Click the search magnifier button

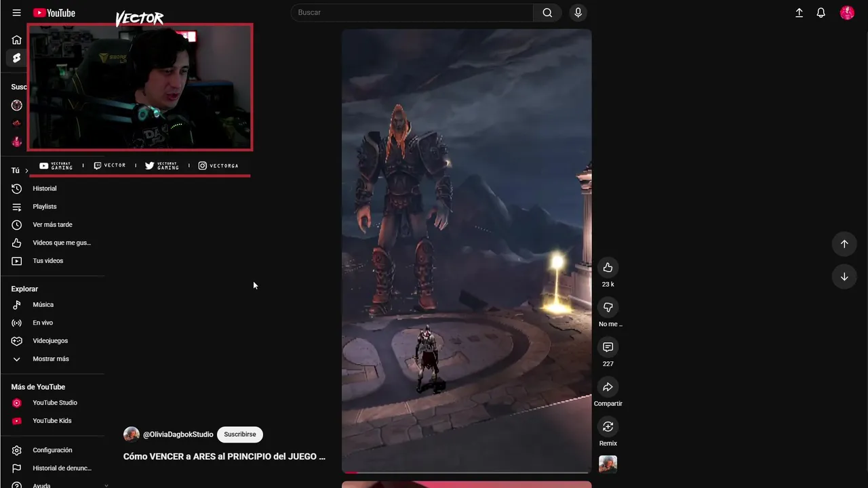tap(547, 13)
